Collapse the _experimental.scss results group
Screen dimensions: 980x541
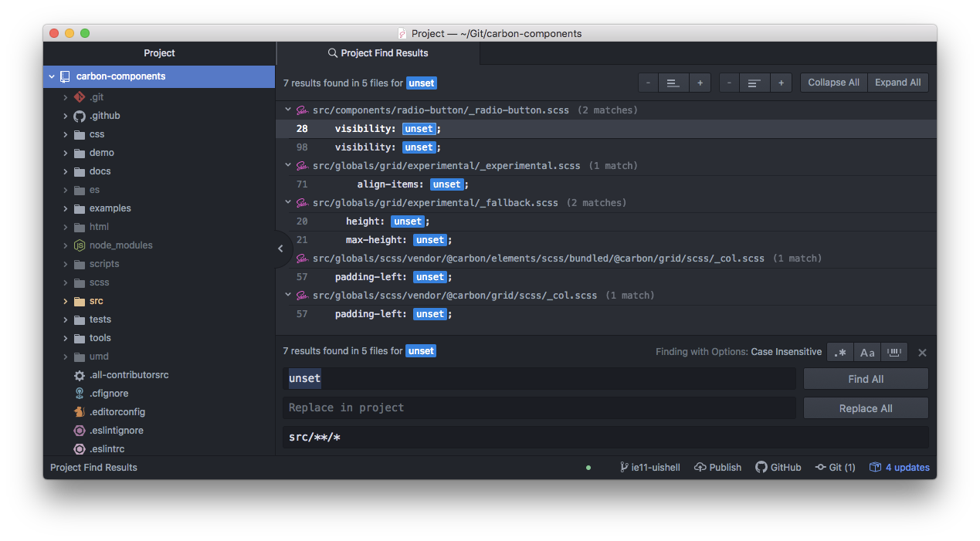click(288, 166)
